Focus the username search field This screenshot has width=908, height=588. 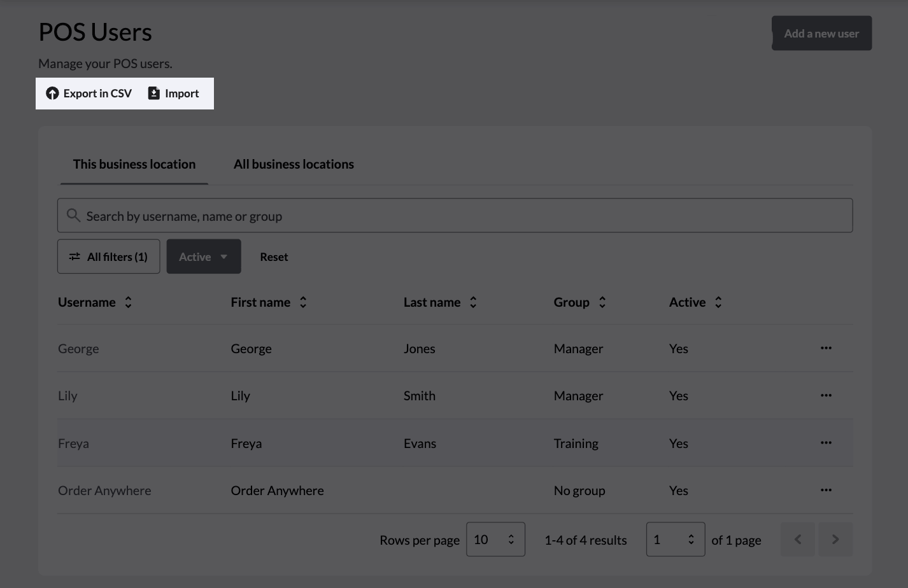tap(455, 216)
